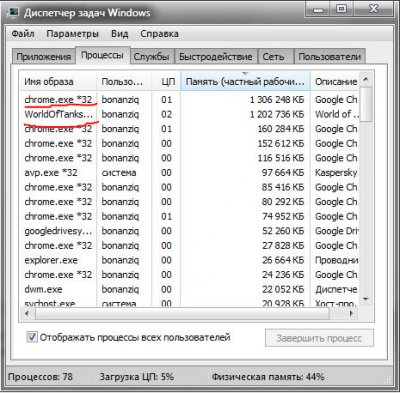This screenshot has height=393, width=400.
Task: Click the World of... description cell
Action: 337,114
